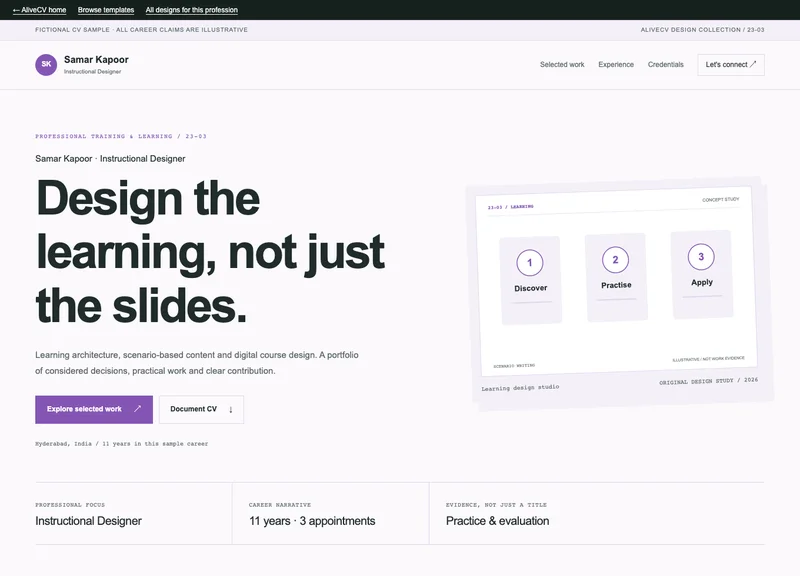Click the 'ORIGINAL DESIGN STUDY / 2026' caption
Screen dimensions: 800x576
(709, 381)
